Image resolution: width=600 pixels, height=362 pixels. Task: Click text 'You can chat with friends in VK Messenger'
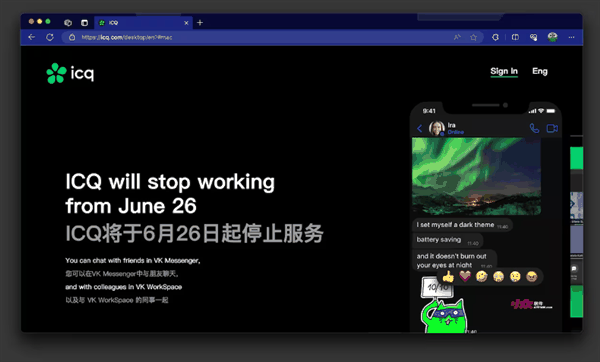point(132,261)
